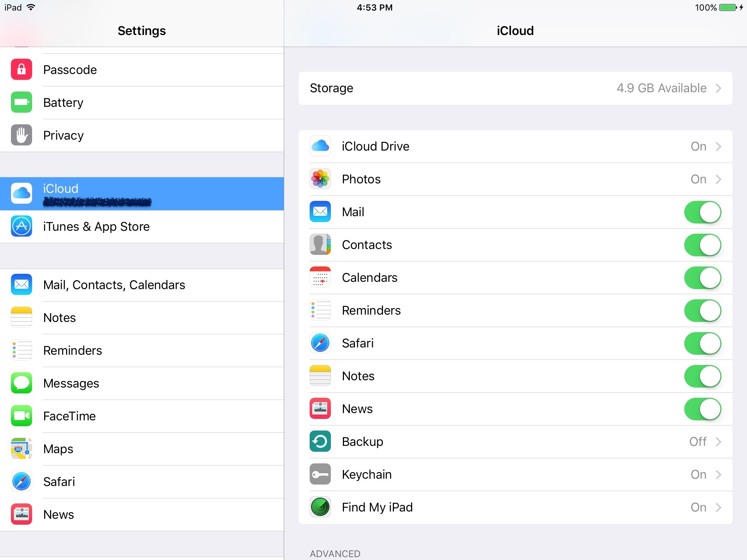Tap the iTunes & App Store icon

click(22, 226)
